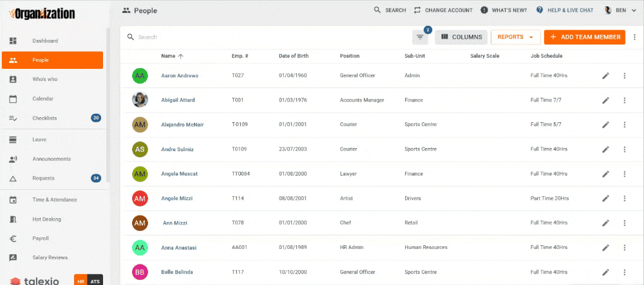Click Help & Live Chat question icon
644x285 pixels.
point(540,10)
